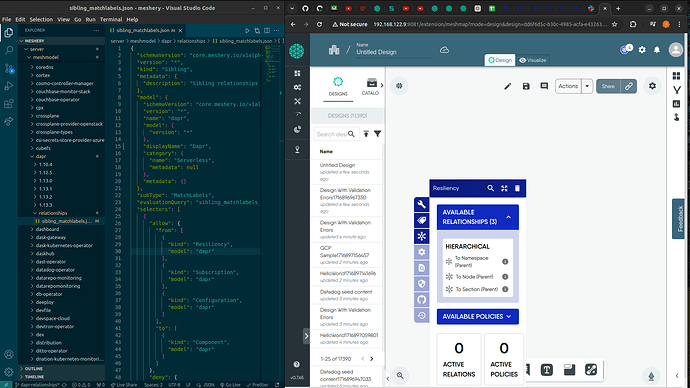Click the wrench icon in component side tabs
The height and width of the screenshot is (388, 690).
[x=422, y=204]
